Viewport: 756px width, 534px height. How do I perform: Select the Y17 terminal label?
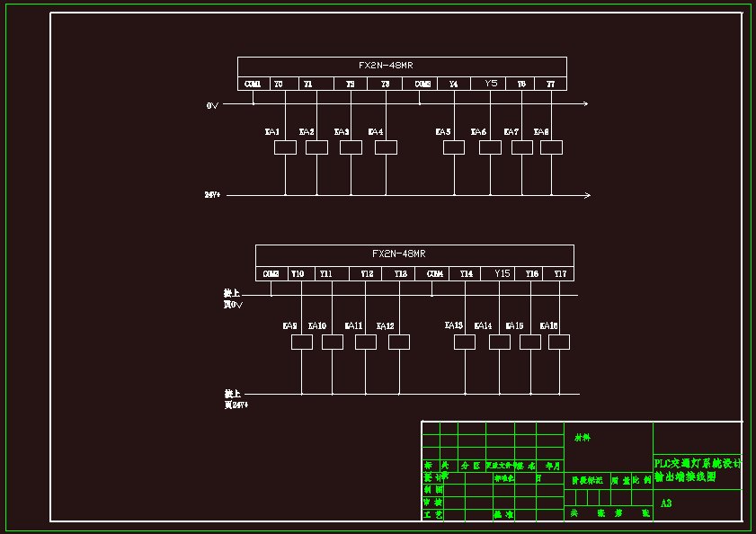coord(560,273)
